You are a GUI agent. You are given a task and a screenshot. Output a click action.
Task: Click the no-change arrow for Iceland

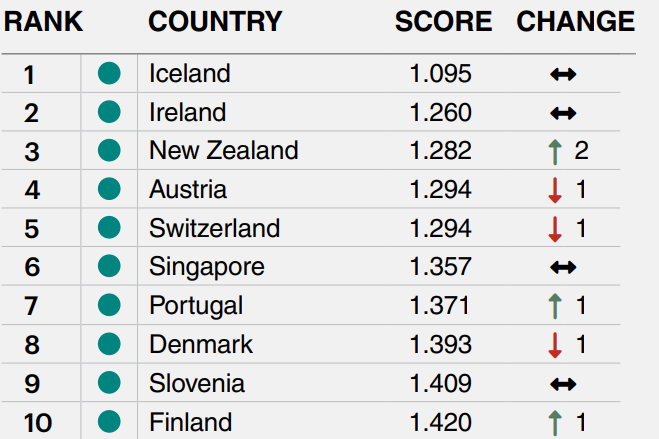tap(563, 75)
